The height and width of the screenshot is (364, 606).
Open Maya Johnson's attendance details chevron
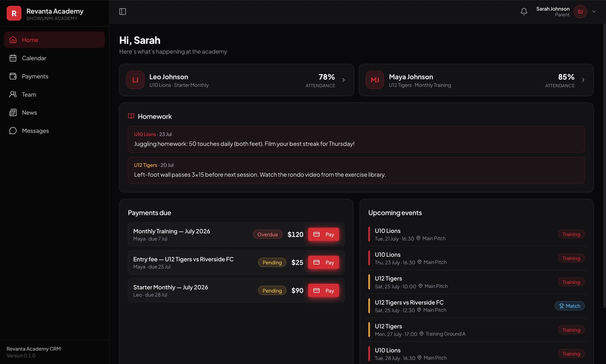(583, 80)
